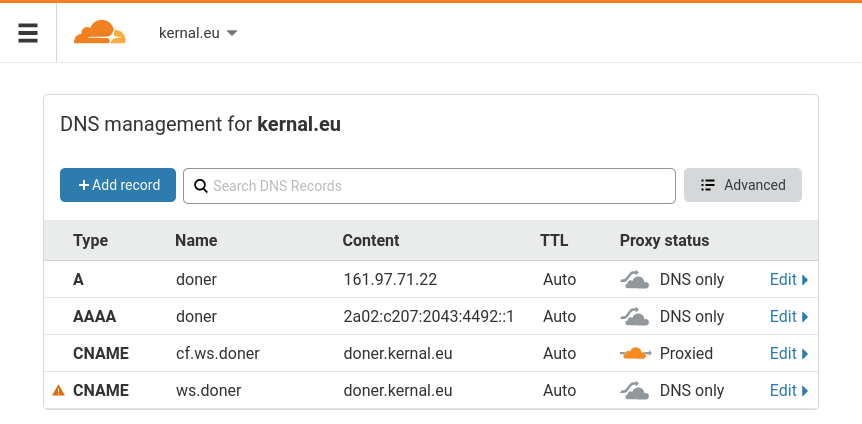Screen dimensions: 862x424
Task: Click the gray cloud icon for A record
Action: coord(634,280)
